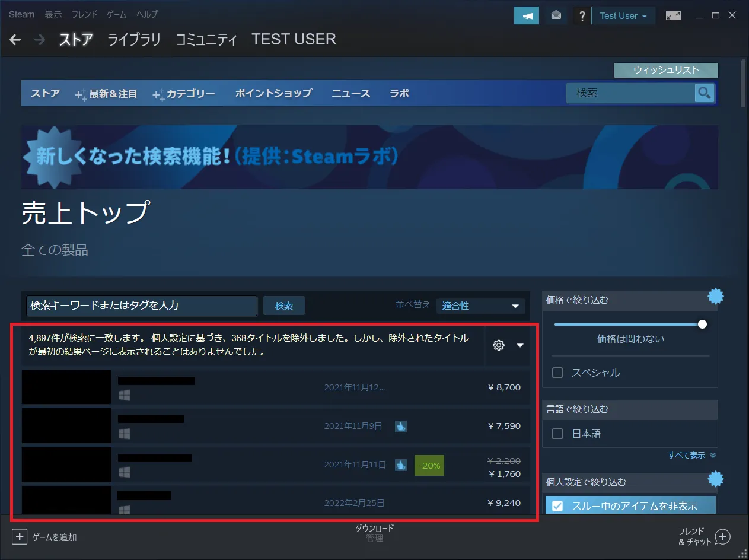The image size is (749, 560).
Task: Adjust the 価格で絞り込む price slider handle
Action: point(703,324)
